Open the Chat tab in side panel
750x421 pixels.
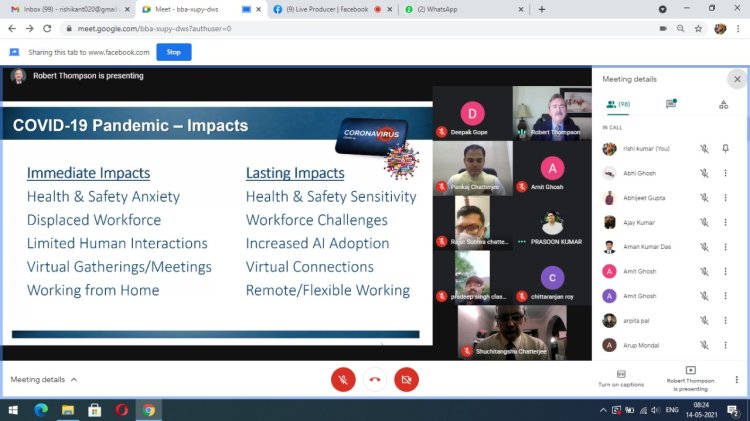[671, 104]
